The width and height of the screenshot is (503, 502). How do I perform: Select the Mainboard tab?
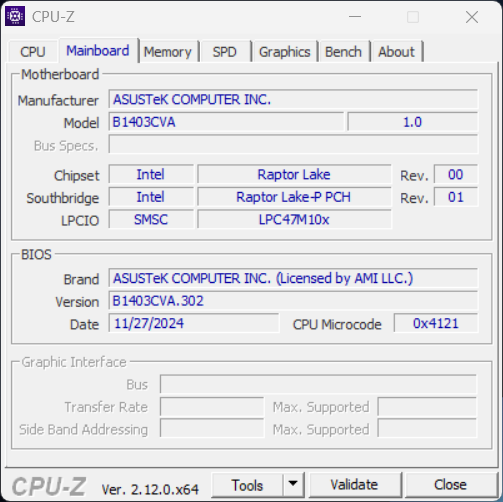[x=98, y=51]
